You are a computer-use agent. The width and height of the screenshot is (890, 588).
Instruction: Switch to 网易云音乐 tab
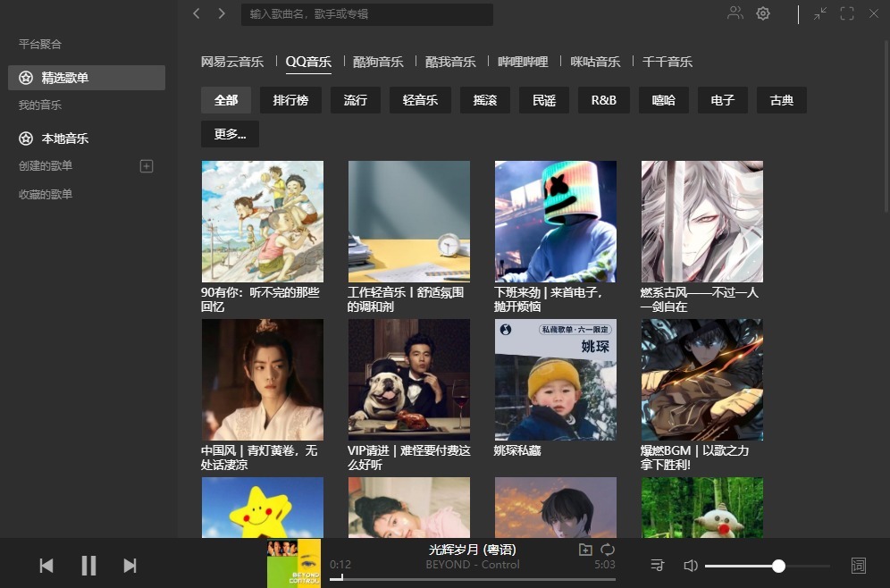click(x=232, y=62)
